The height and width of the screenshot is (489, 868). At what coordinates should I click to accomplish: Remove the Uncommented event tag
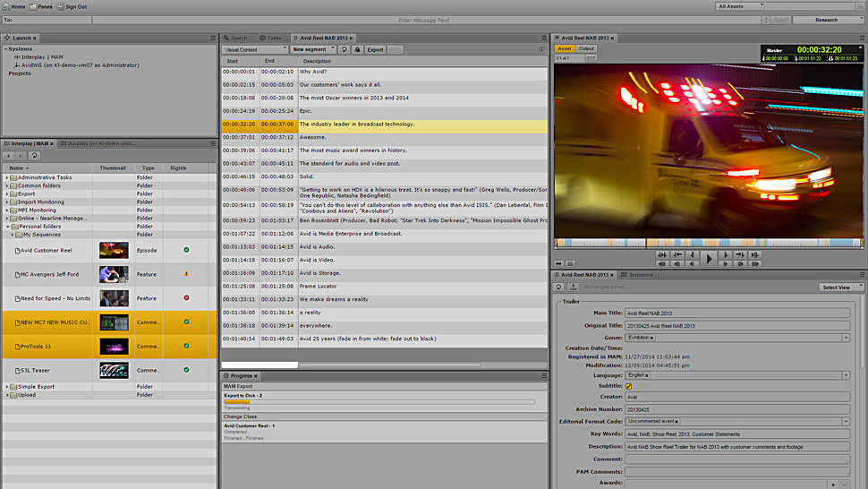tap(677, 422)
